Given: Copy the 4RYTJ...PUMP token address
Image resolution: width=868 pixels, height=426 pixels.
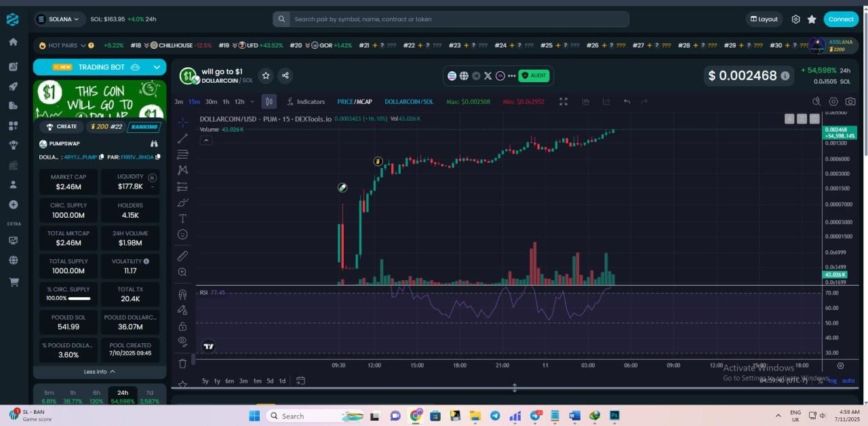Looking at the screenshot, I should point(102,157).
